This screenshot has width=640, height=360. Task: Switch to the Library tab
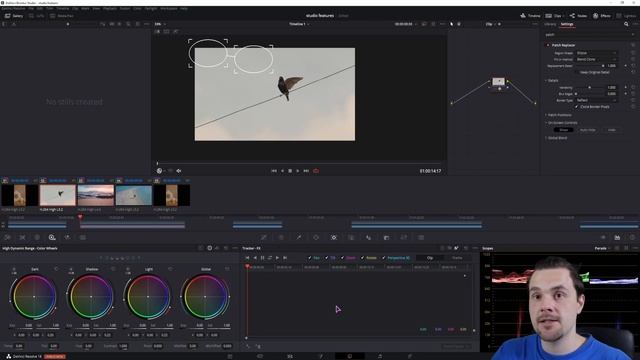click(x=550, y=24)
